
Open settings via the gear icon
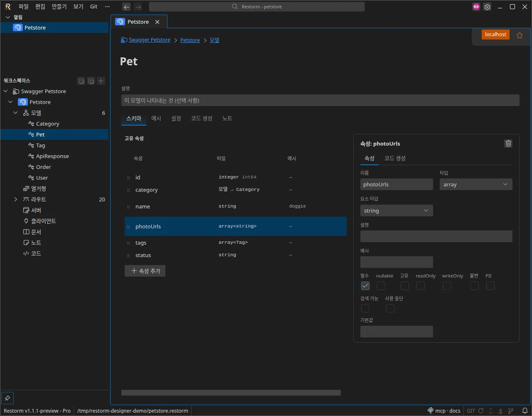click(x=488, y=7)
